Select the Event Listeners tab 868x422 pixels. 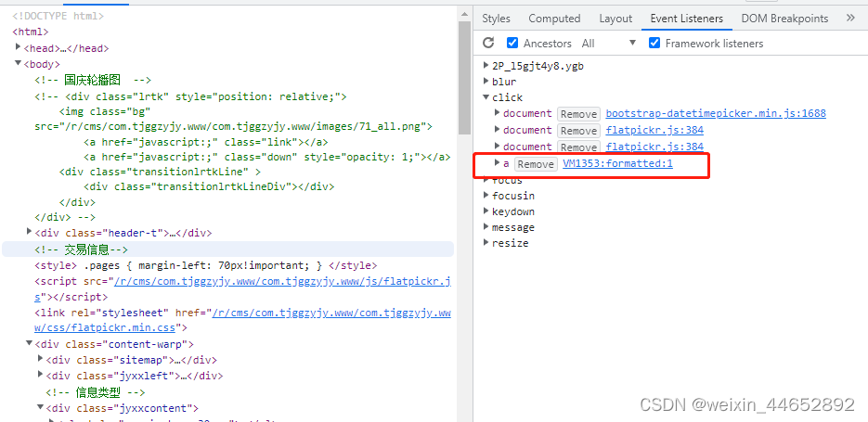point(686,19)
